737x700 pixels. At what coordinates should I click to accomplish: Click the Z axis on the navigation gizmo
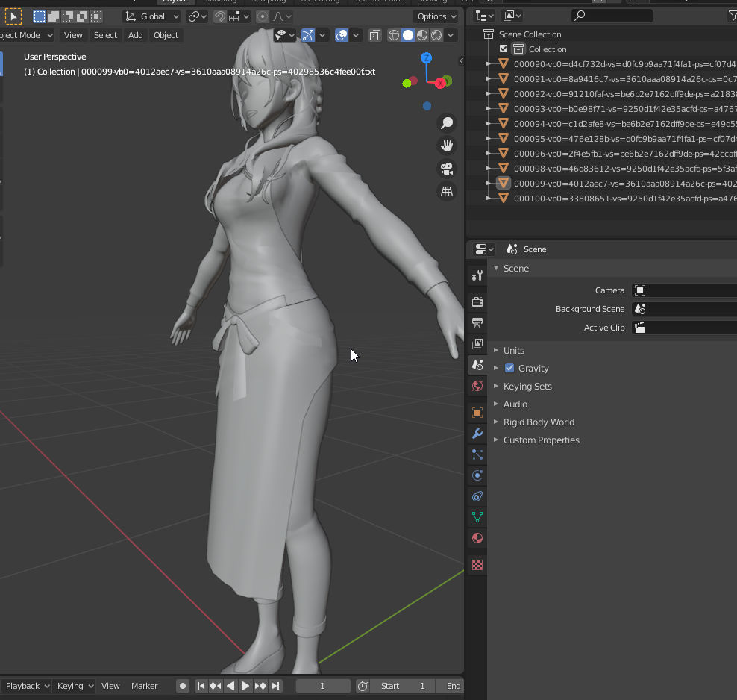[x=427, y=57]
